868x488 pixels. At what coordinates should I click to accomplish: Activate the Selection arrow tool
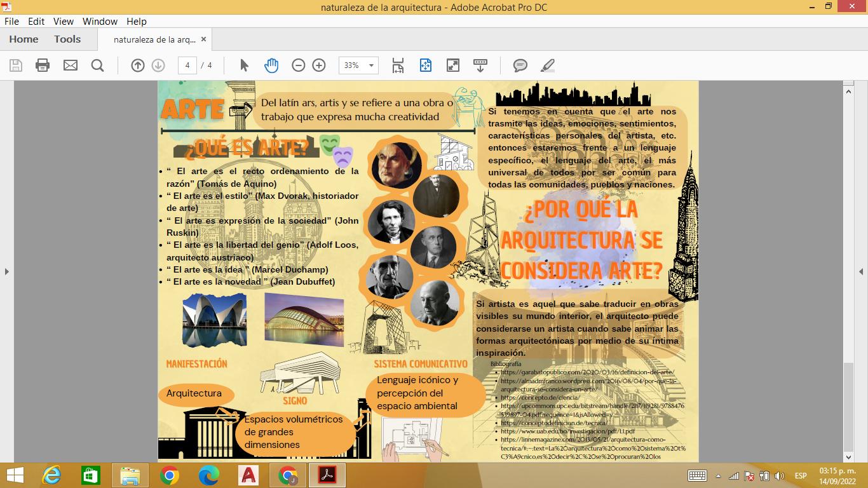[x=244, y=65]
